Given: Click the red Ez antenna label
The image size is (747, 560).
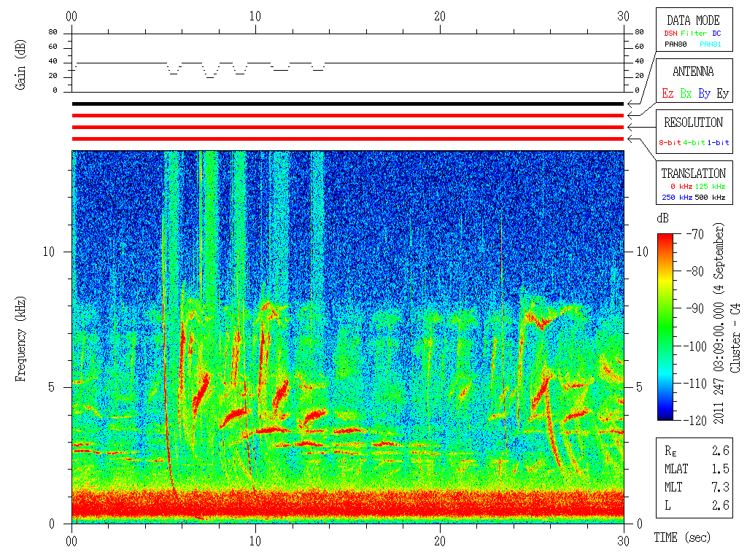Looking at the screenshot, I should click(667, 93).
